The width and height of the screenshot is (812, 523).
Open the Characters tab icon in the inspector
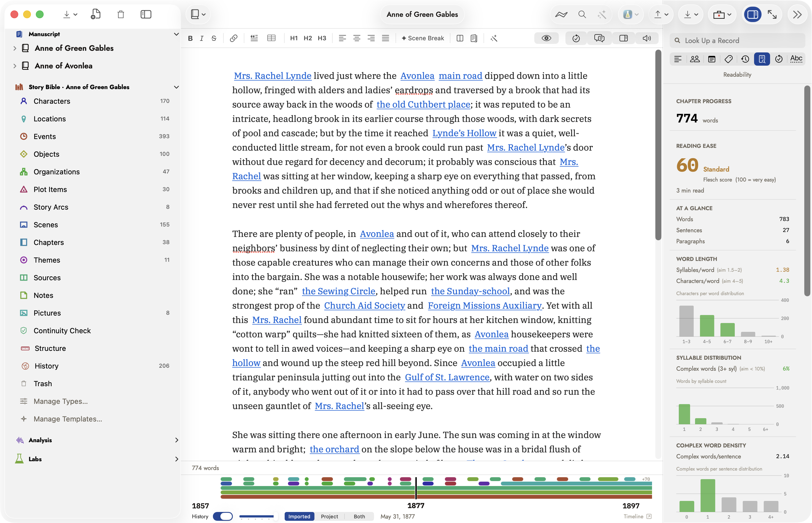point(695,59)
